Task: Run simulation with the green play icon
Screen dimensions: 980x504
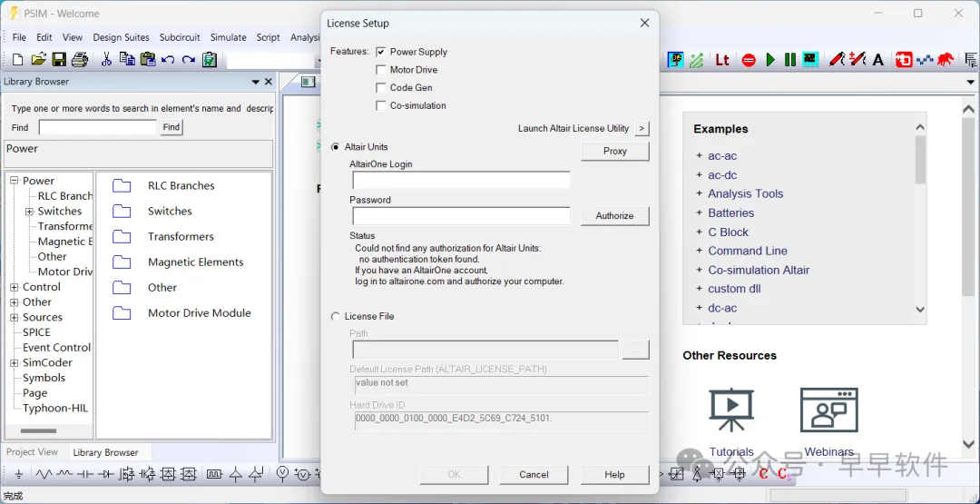Action: (x=770, y=60)
